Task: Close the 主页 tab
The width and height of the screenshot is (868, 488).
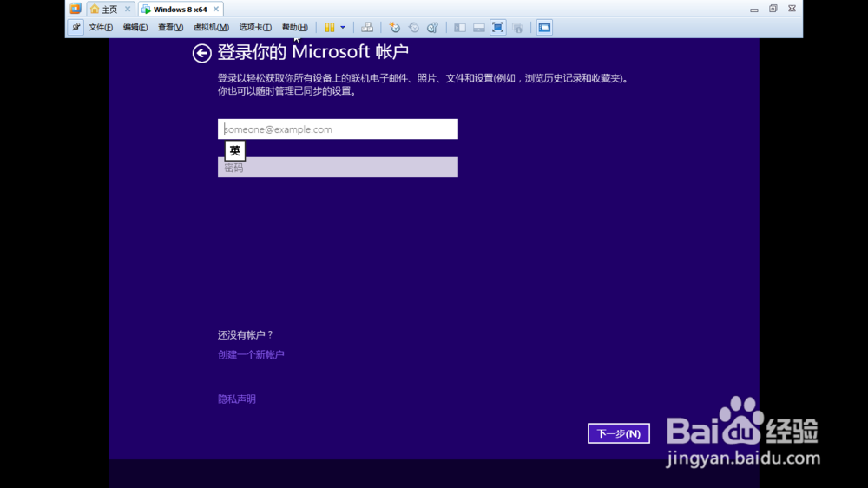Action: click(x=128, y=9)
